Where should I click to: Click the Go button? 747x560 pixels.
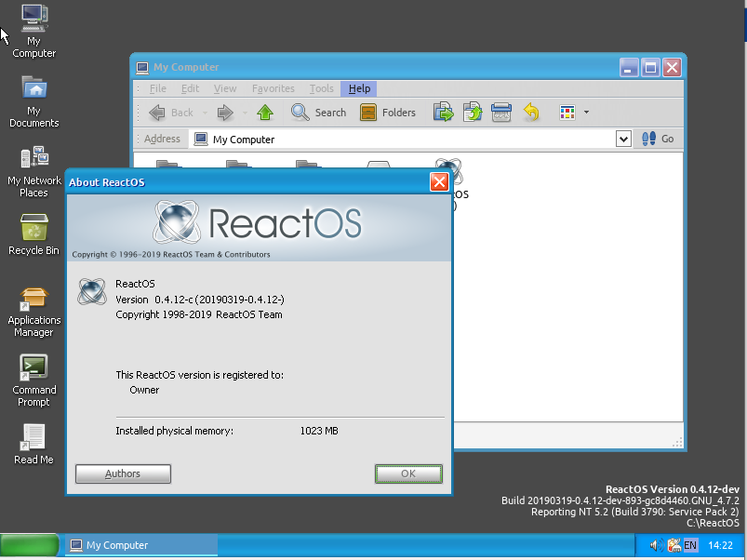pyautogui.click(x=658, y=139)
